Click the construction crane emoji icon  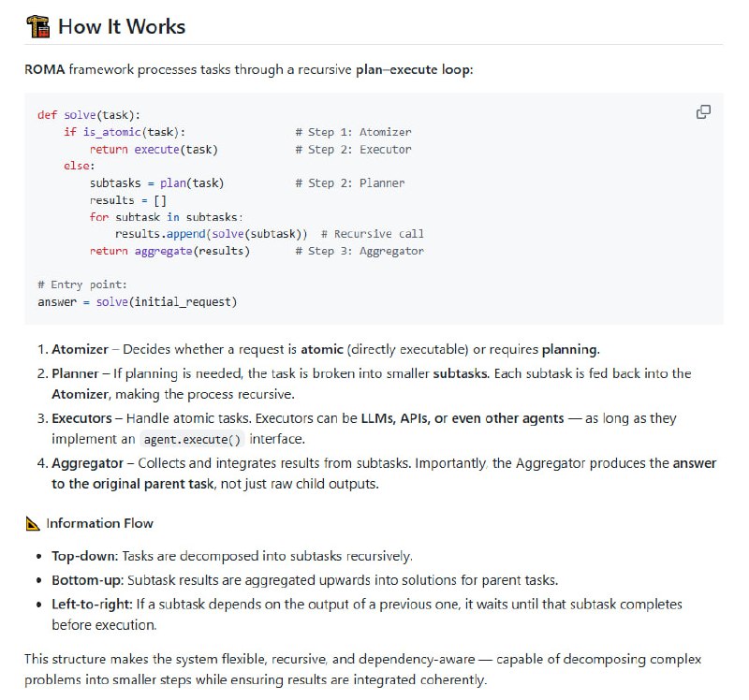[38, 26]
